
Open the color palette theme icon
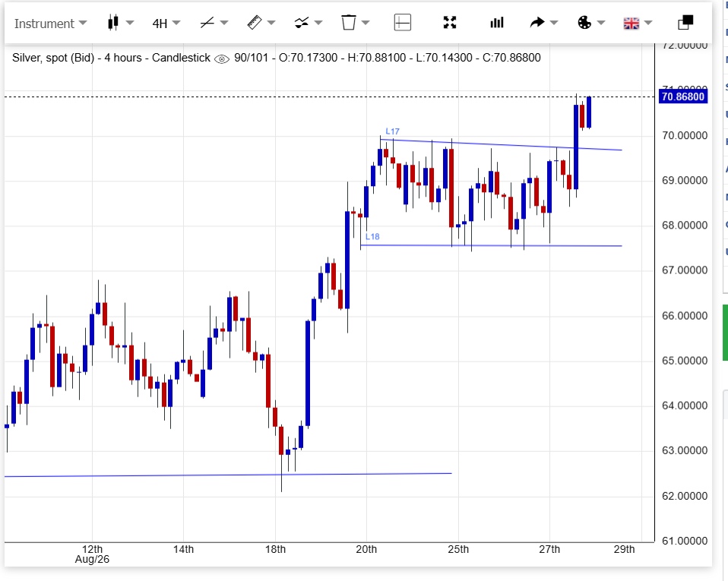pos(584,22)
